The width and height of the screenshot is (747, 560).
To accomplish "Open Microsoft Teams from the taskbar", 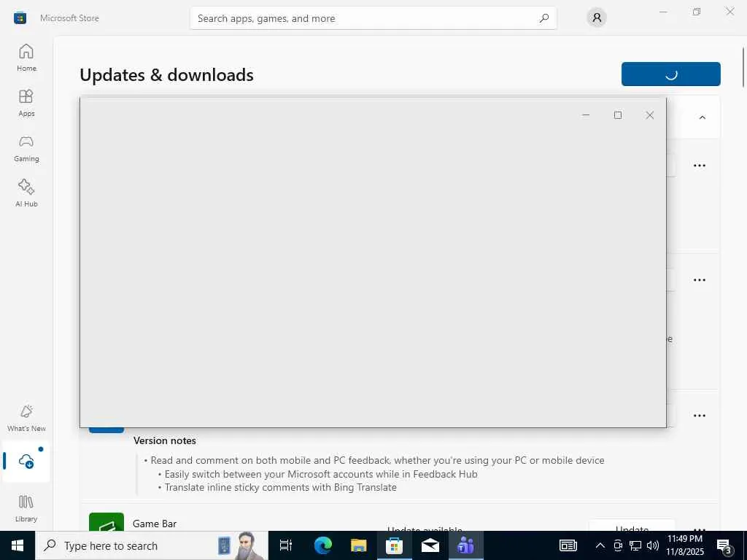I will 465,545.
